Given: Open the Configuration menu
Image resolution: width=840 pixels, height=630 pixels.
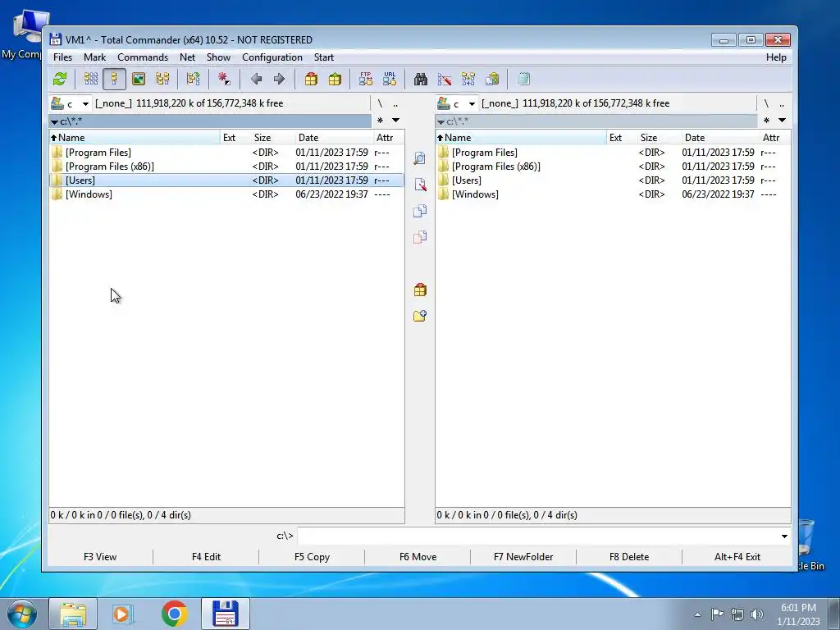Looking at the screenshot, I should tap(272, 57).
